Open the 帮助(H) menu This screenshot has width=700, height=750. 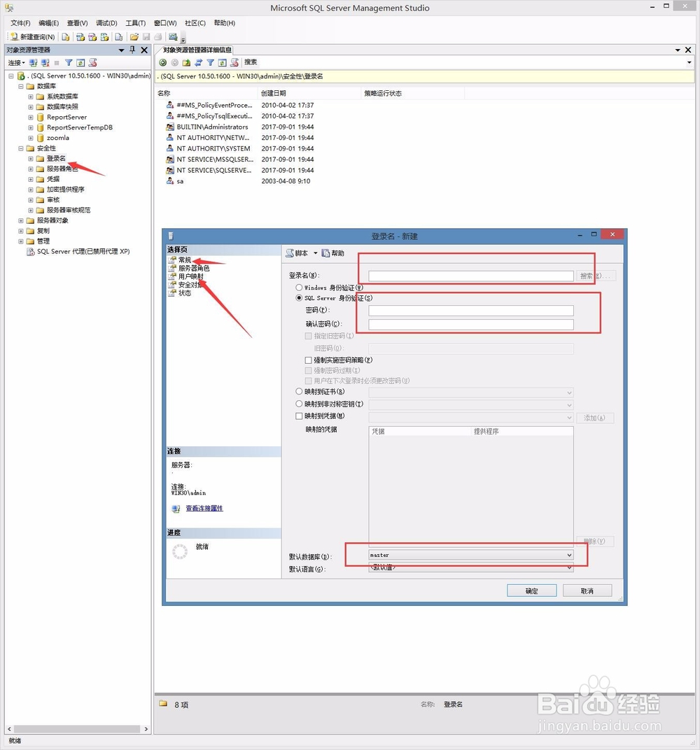[x=224, y=23]
